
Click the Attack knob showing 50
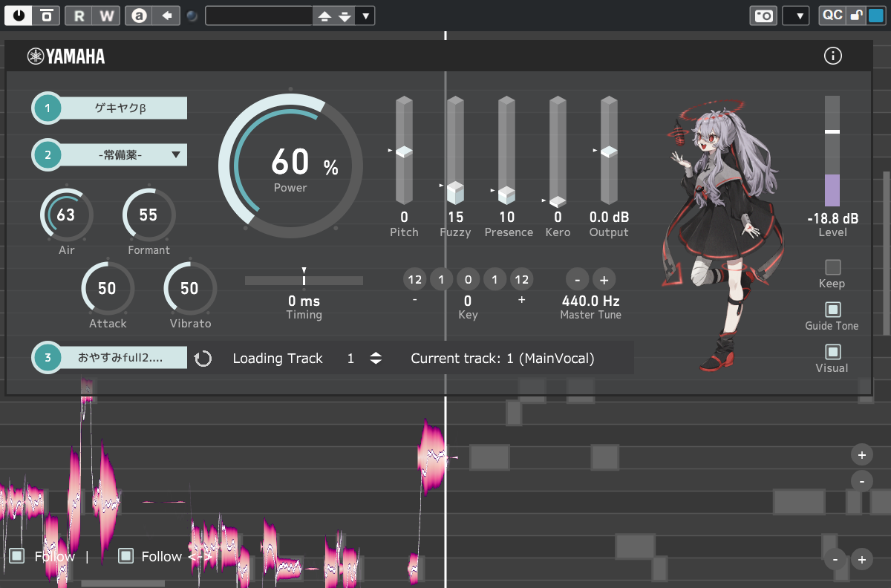[x=108, y=288]
